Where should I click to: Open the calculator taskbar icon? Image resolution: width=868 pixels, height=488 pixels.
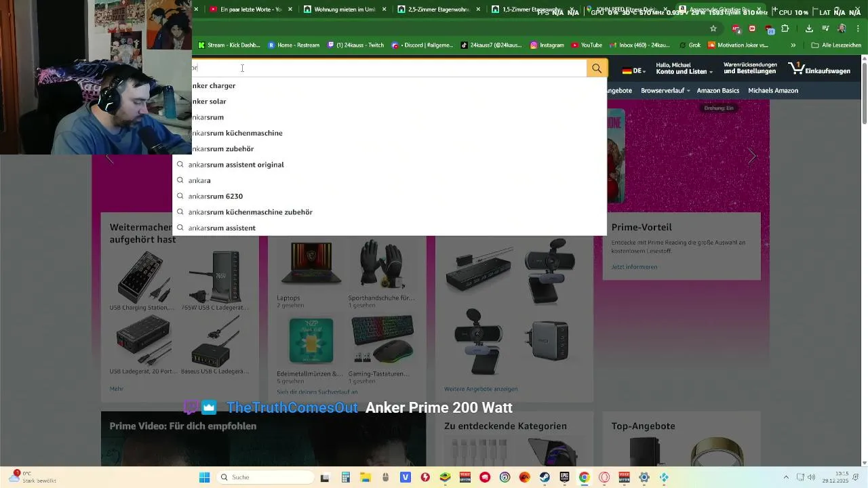[x=345, y=477]
